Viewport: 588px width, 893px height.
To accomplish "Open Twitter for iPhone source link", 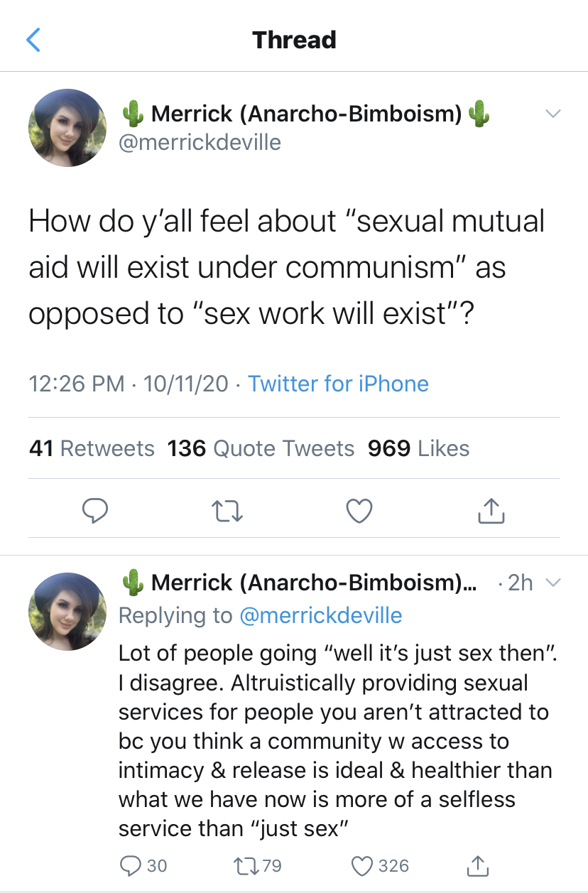I will [338, 384].
